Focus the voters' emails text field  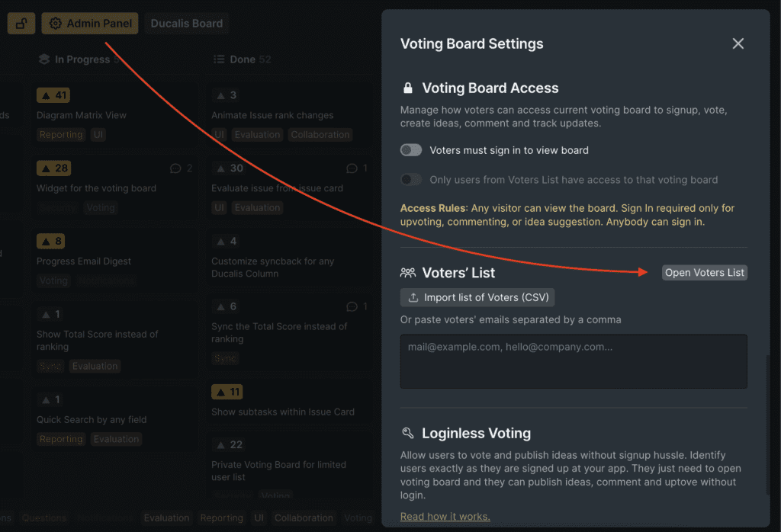point(574,361)
